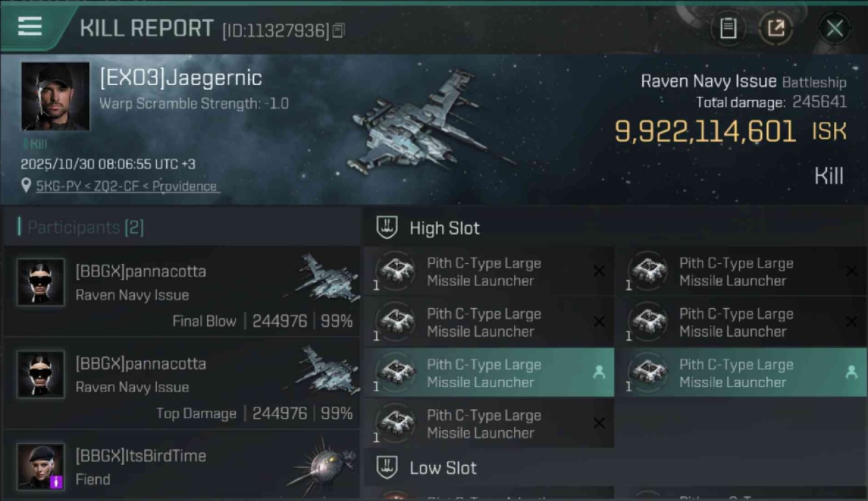
Task: Toggle person icon on highlighted left launcher
Action: tap(599, 373)
